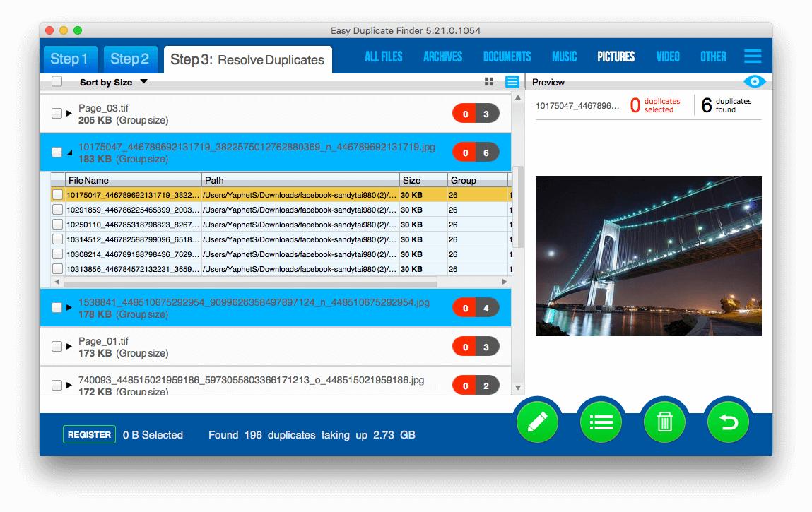The width and height of the screenshot is (812, 512).
Task: Click the REGISTER button
Action: click(89, 435)
